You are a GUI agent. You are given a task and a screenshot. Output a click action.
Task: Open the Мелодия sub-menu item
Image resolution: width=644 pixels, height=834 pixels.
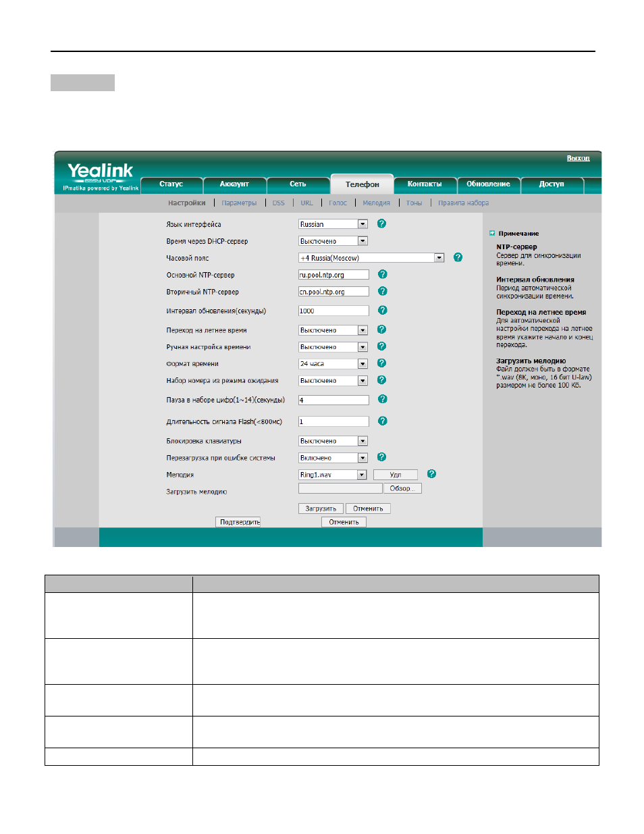pyautogui.click(x=376, y=203)
